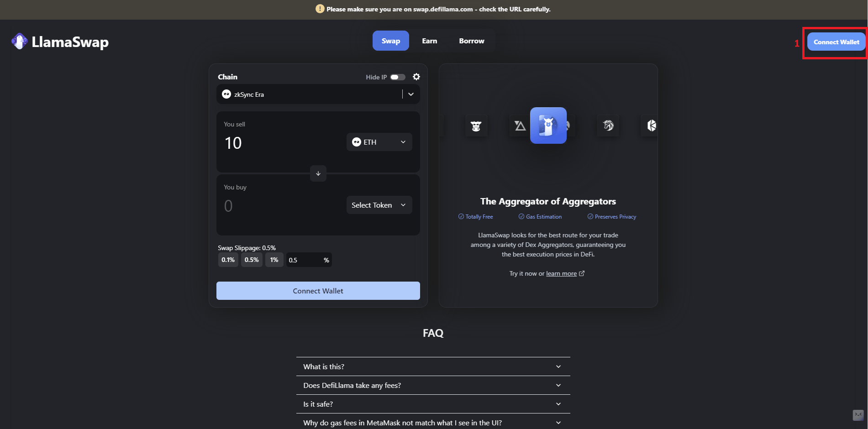This screenshot has height=429, width=868.
Task: Switch to the Borrow tab
Action: click(471, 41)
